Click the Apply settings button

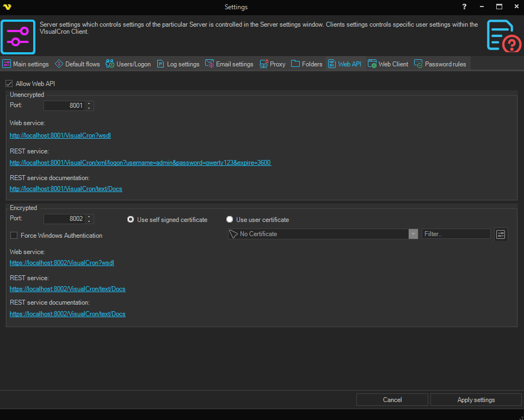[x=476, y=400]
